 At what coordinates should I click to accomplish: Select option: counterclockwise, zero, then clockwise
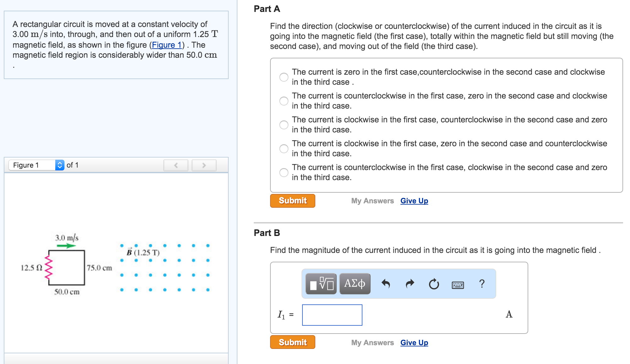(284, 101)
